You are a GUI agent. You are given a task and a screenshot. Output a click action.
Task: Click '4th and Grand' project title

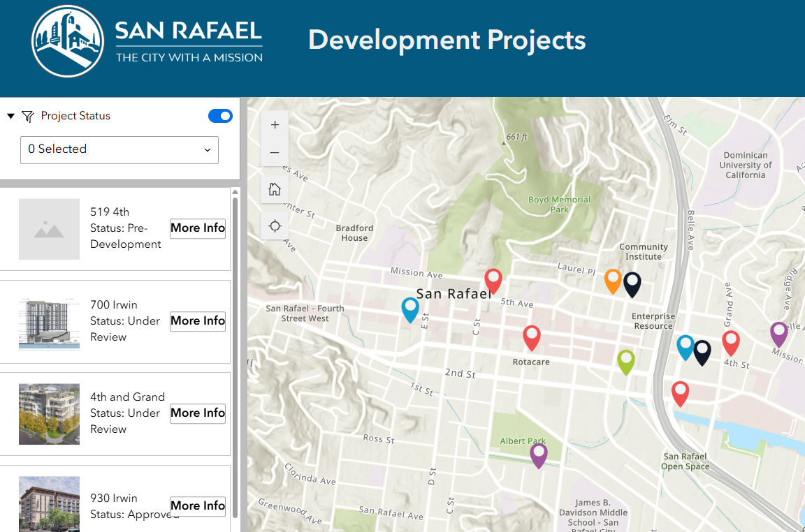pyautogui.click(x=128, y=397)
